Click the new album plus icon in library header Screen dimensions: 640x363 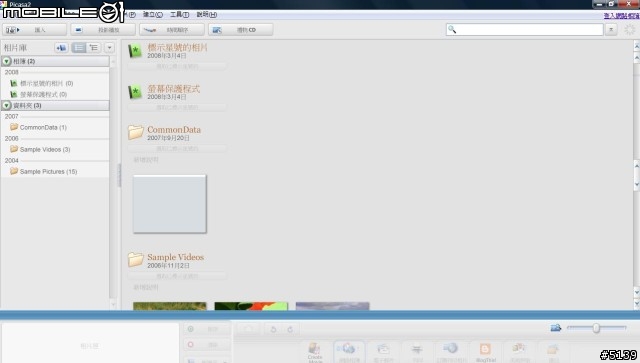click(61, 48)
